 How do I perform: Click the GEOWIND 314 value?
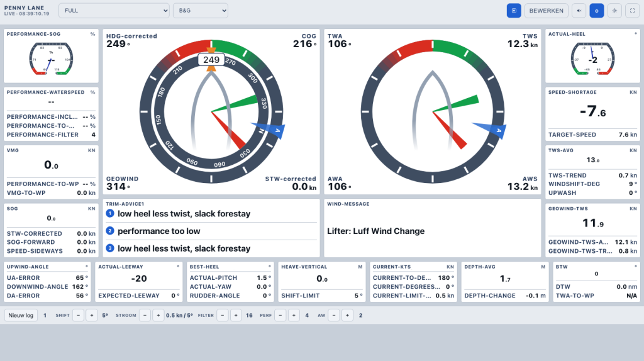click(118, 186)
